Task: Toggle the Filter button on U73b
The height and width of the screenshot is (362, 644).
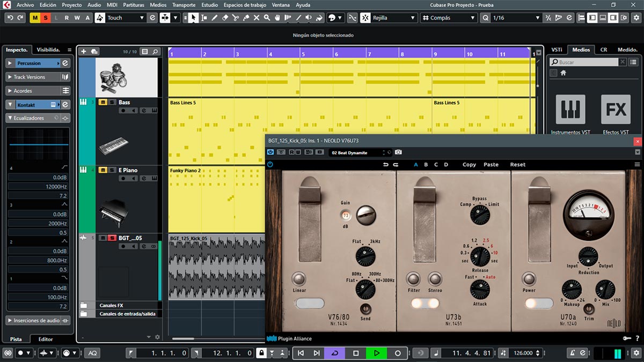Action: point(413,279)
